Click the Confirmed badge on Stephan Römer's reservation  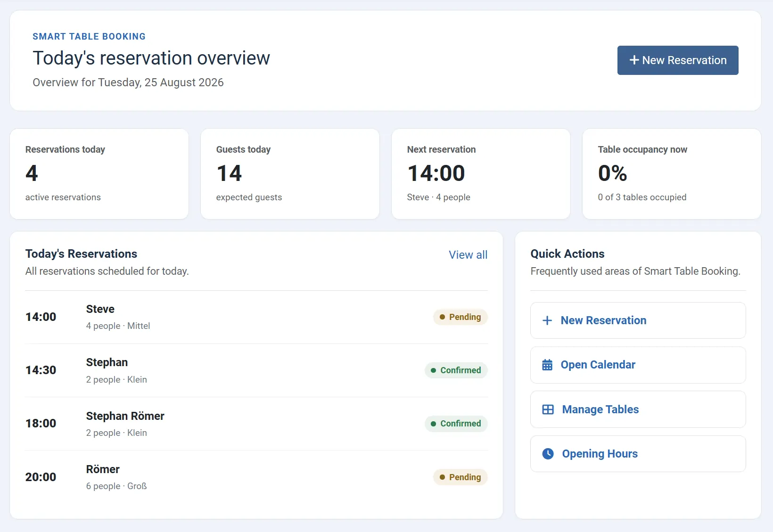456,424
